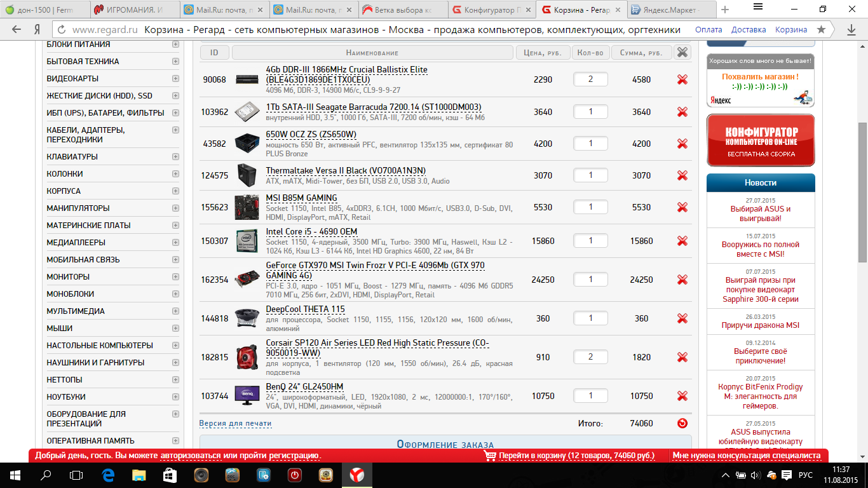Remove MSI B85M GAMING motherboard from cart
This screenshot has width=868, height=488.
(x=682, y=207)
